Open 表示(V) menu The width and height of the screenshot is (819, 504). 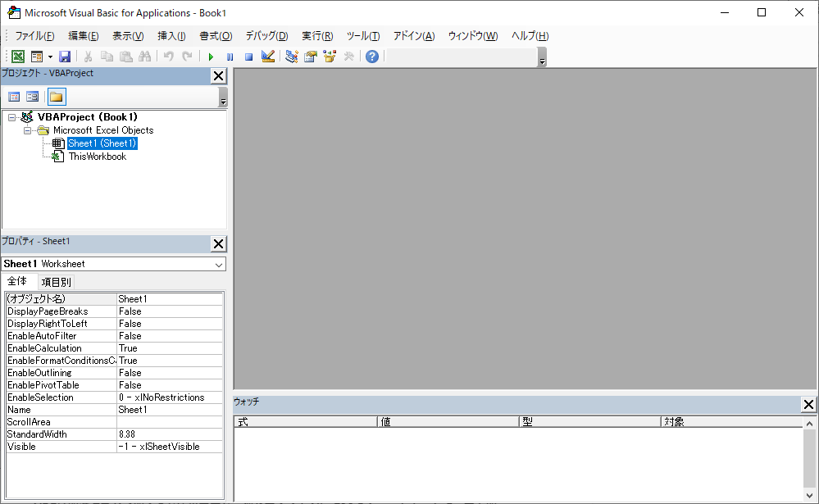[128, 36]
